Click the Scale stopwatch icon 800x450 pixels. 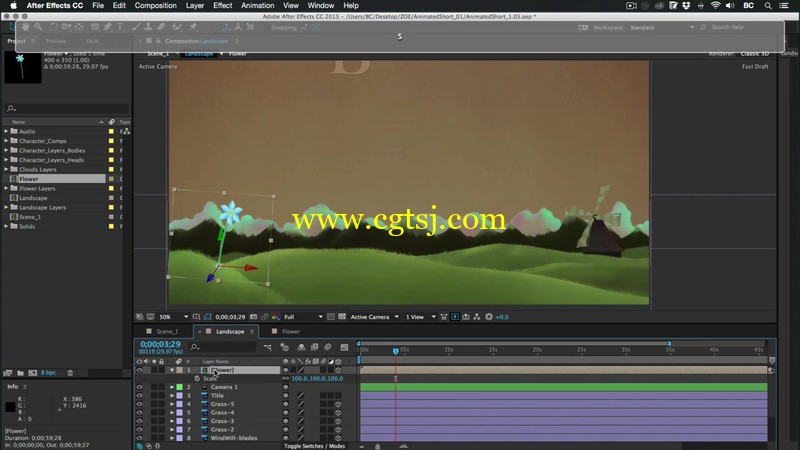(197, 379)
